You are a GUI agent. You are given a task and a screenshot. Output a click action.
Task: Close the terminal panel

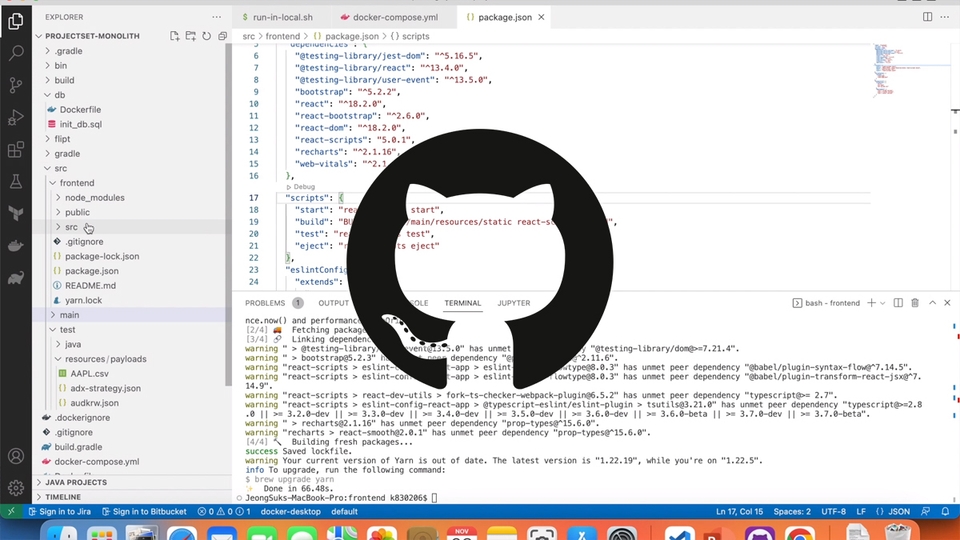point(947,303)
